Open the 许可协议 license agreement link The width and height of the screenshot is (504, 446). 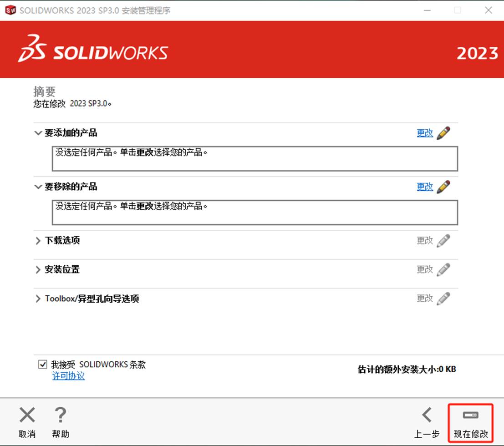coord(68,375)
